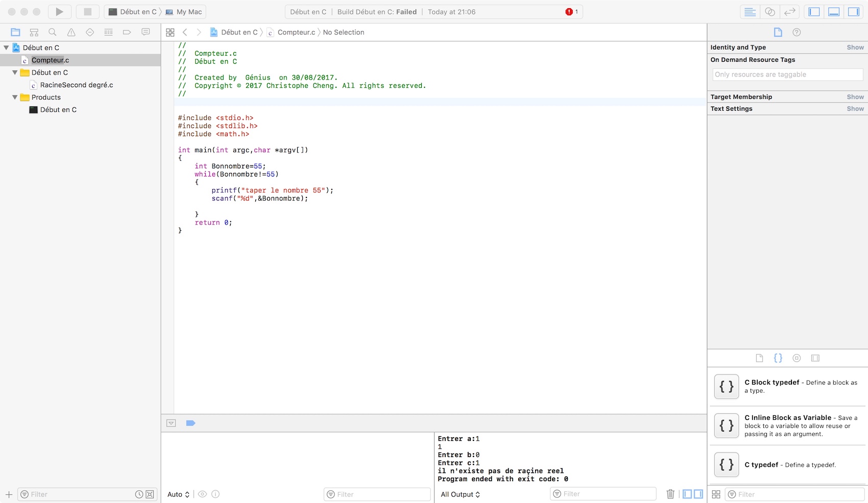Open the code snippet library
Viewport: 868px width, 503px height.
778,358
